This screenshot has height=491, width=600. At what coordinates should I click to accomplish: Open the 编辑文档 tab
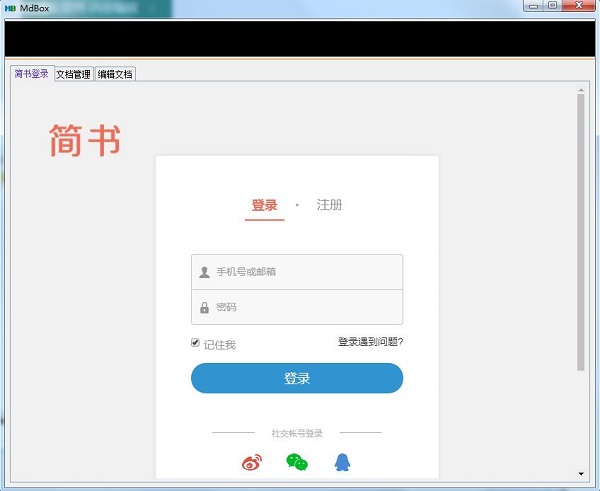115,74
